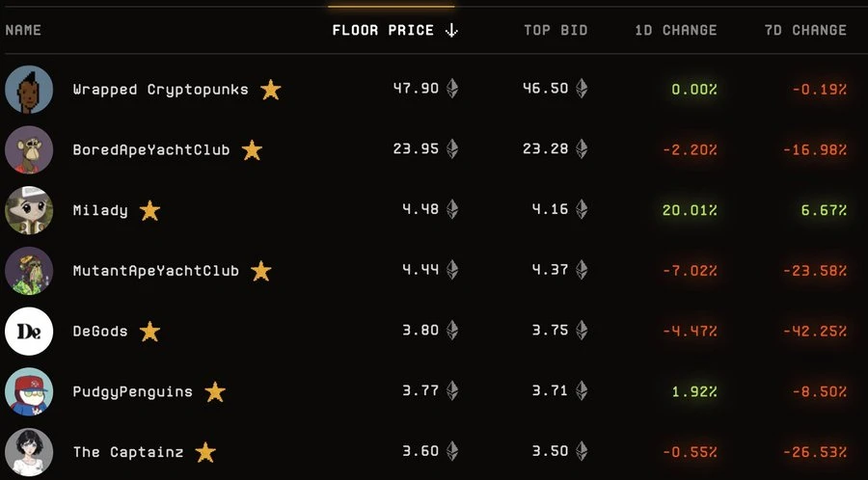Click the Floor Price sort arrow

pos(451,31)
